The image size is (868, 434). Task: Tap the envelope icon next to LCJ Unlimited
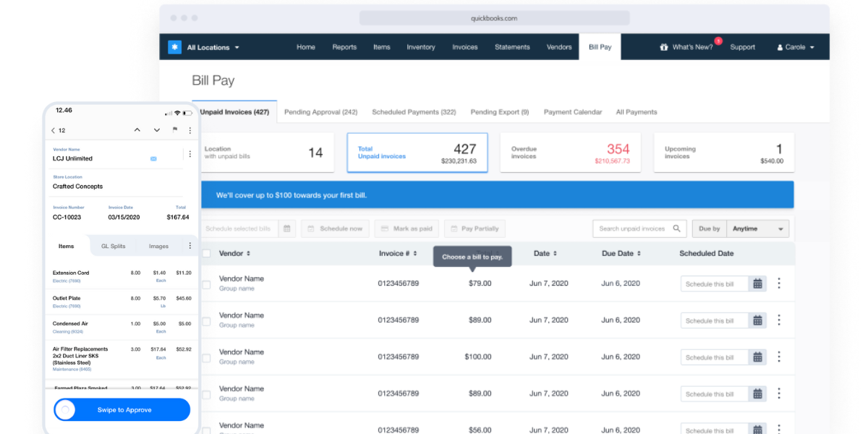tap(153, 158)
